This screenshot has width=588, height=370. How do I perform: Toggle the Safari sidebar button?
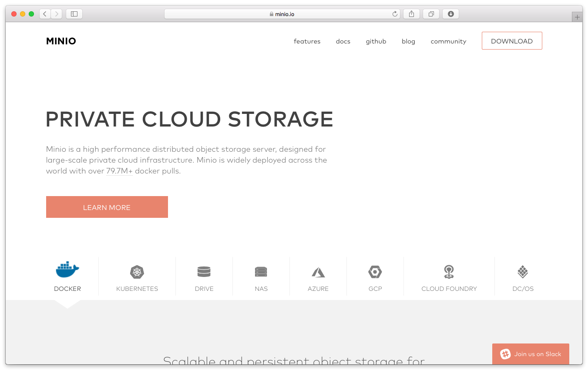(74, 14)
